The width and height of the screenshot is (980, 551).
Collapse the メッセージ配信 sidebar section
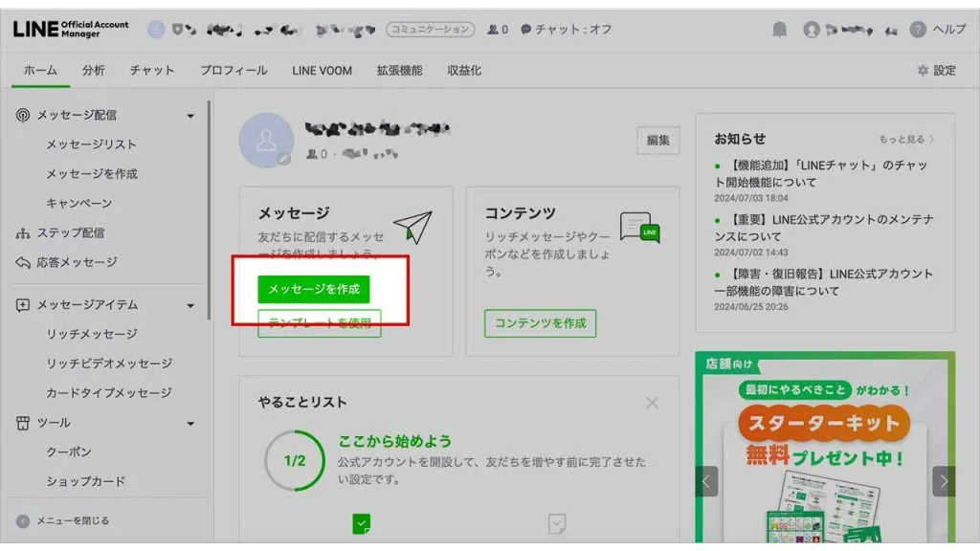pos(190,116)
